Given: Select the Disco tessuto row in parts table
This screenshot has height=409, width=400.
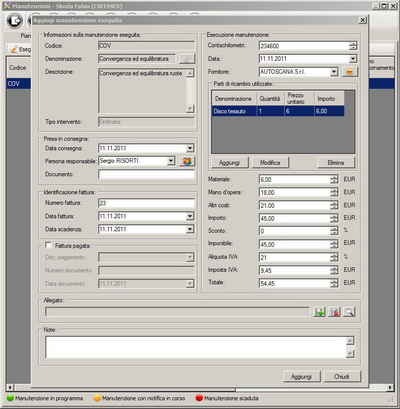Looking at the screenshot, I should [x=278, y=111].
